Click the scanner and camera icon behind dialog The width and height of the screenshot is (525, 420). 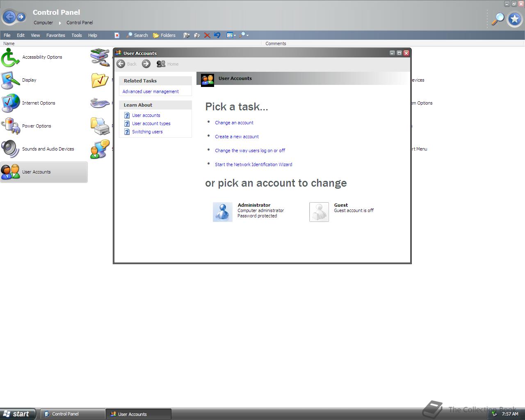tap(100, 57)
